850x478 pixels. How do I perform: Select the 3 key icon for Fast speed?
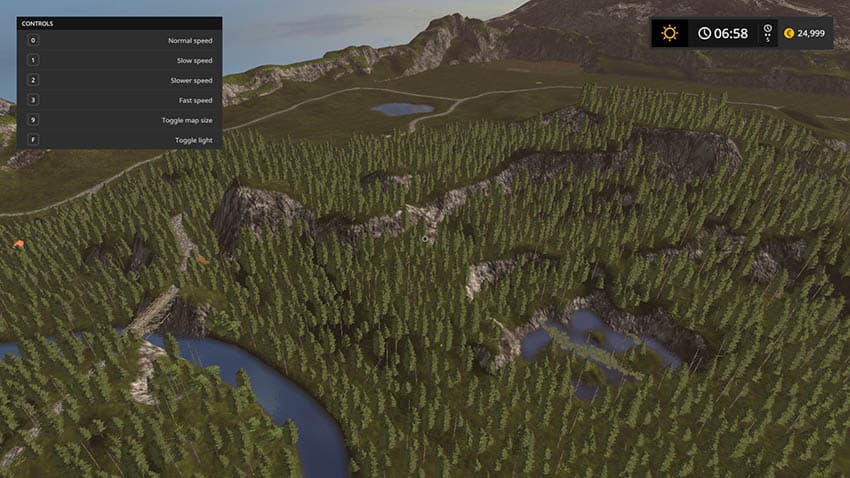pyautogui.click(x=33, y=100)
